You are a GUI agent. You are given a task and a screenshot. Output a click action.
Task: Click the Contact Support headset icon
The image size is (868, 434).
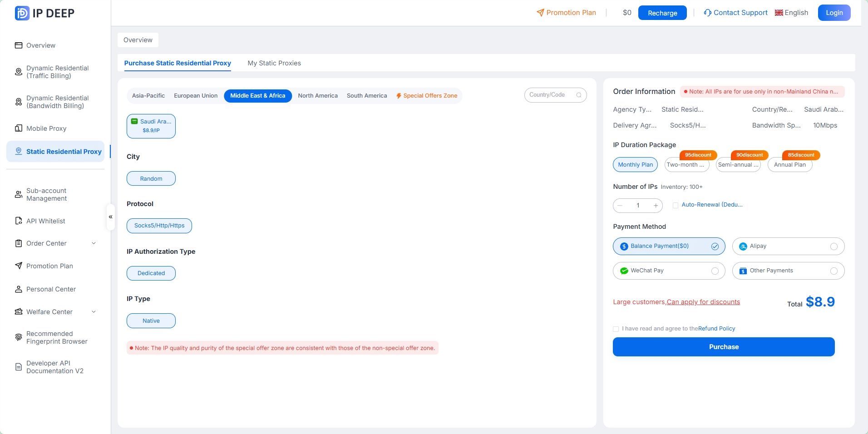tap(707, 13)
